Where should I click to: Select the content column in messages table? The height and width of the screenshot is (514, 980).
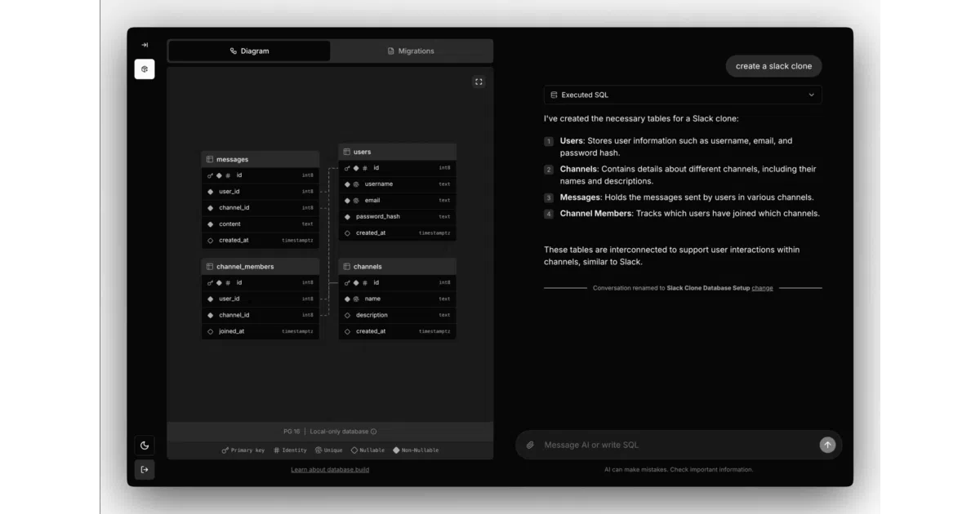pos(261,224)
